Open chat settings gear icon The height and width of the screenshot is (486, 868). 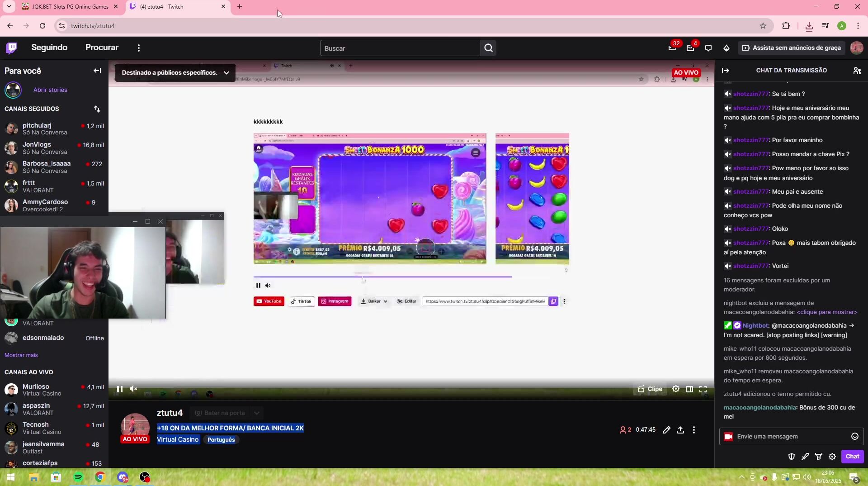click(x=832, y=457)
